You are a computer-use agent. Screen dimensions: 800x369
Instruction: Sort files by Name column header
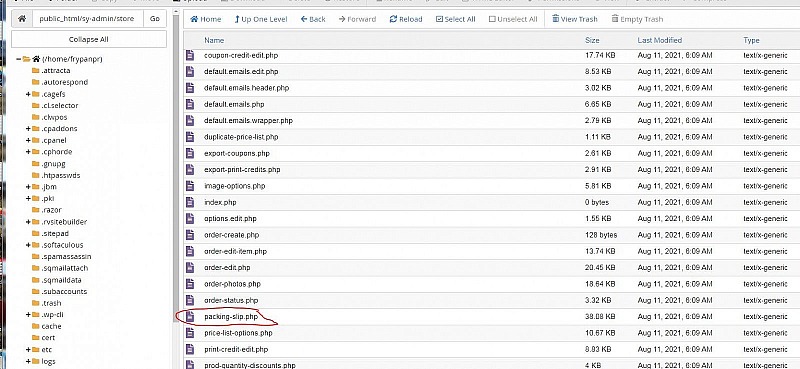pyautogui.click(x=214, y=40)
